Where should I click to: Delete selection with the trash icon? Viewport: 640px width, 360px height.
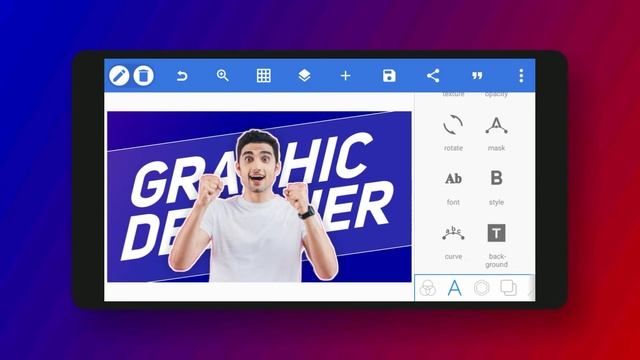[x=143, y=76]
